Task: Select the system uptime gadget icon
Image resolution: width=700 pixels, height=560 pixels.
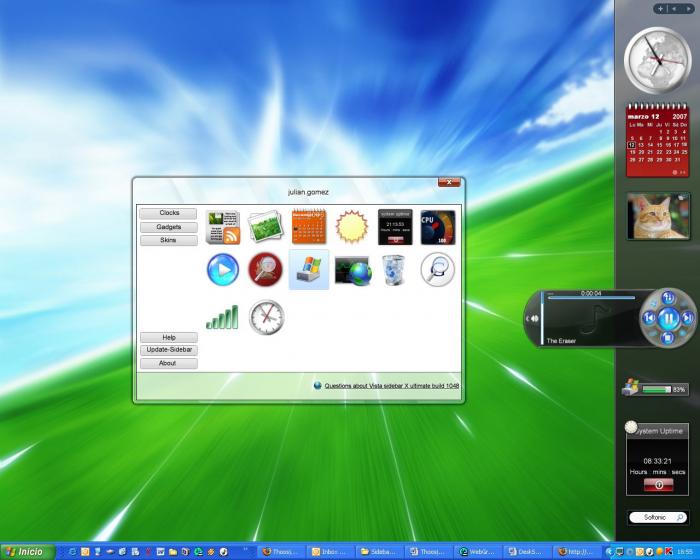Action: point(395,227)
